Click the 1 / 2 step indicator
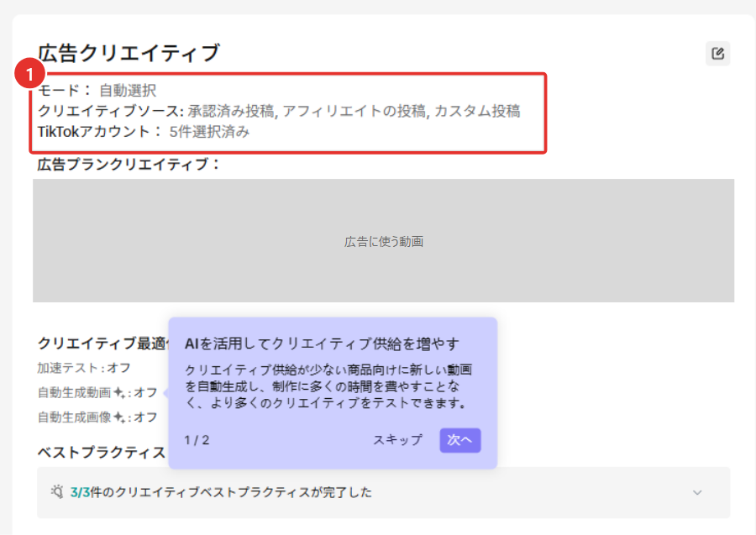 tap(197, 440)
